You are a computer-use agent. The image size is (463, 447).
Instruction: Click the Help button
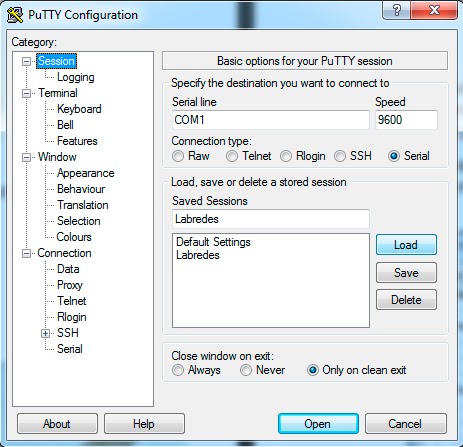tap(144, 424)
